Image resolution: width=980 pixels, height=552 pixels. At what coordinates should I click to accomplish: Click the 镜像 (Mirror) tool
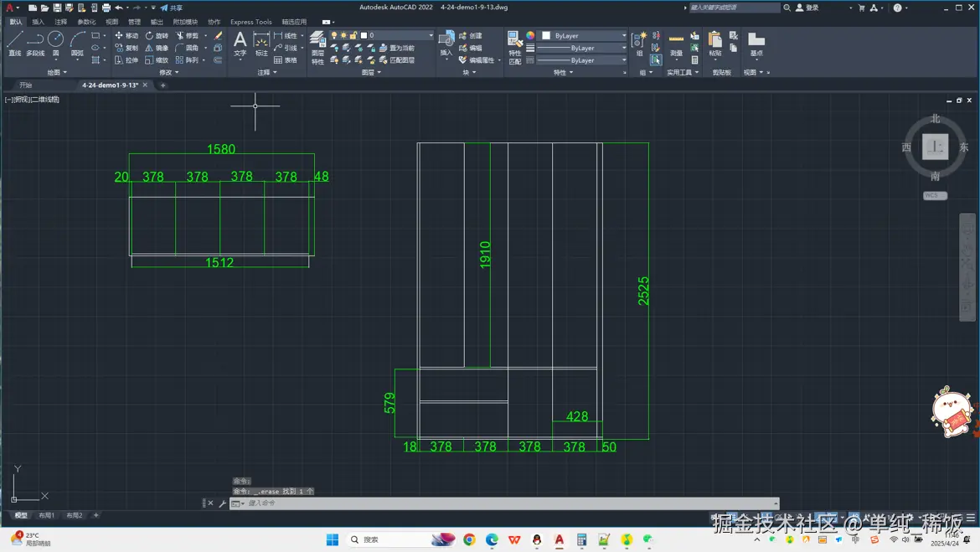pos(156,48)
